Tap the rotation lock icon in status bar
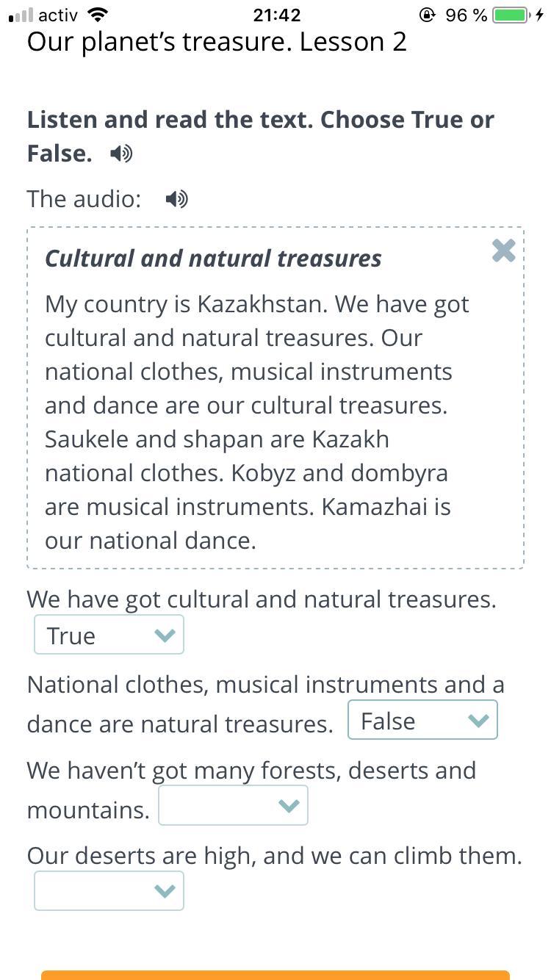 428,15
